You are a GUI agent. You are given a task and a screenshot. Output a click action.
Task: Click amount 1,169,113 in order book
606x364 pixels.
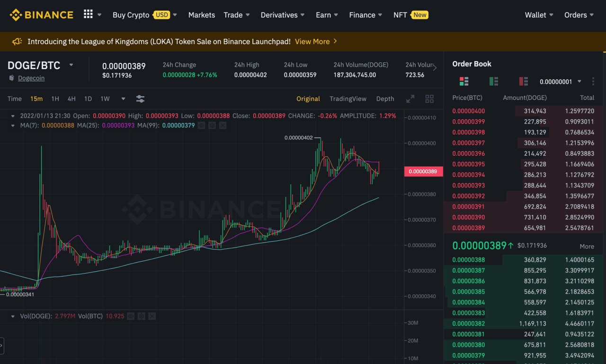pos(532,323)
